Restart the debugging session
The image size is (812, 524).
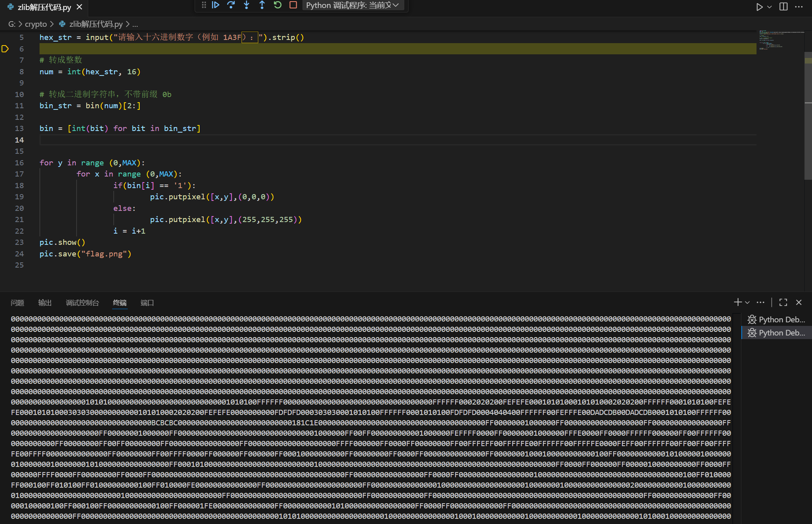pyautogui.click(x=277, y=5)
